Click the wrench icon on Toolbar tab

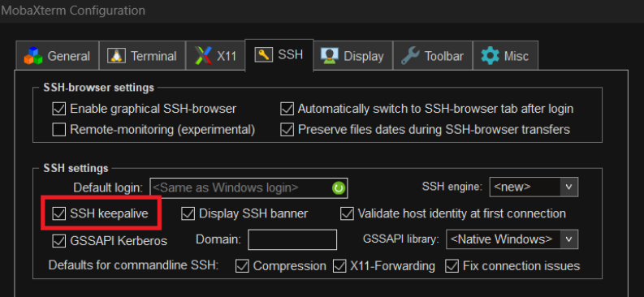point(410,56)
